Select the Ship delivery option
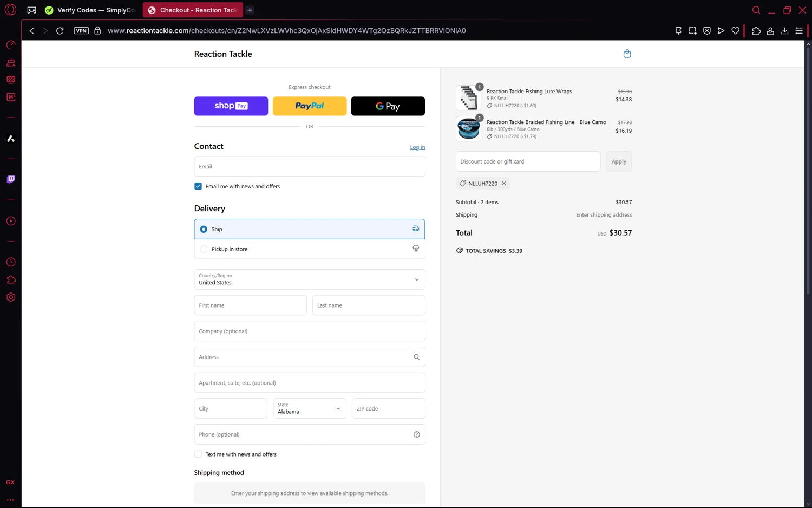812x508 pixels. [310, 229]
